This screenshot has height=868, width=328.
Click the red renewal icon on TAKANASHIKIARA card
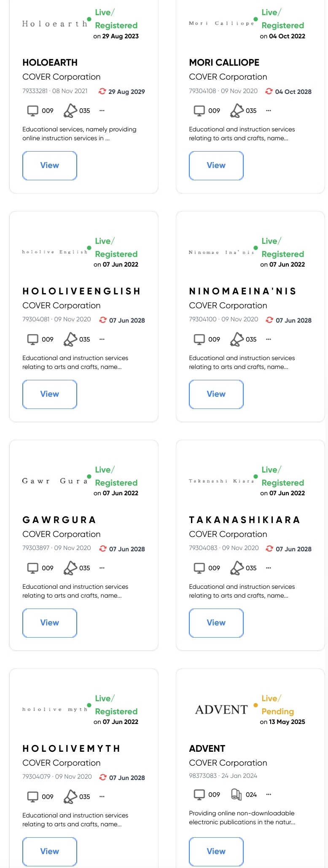click(269, 549)
